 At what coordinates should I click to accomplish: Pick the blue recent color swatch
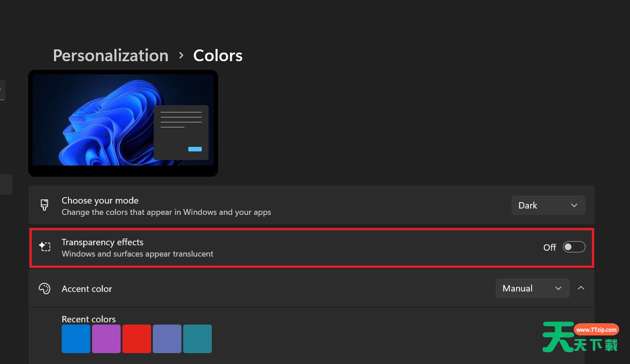click(x=76, y=339)
